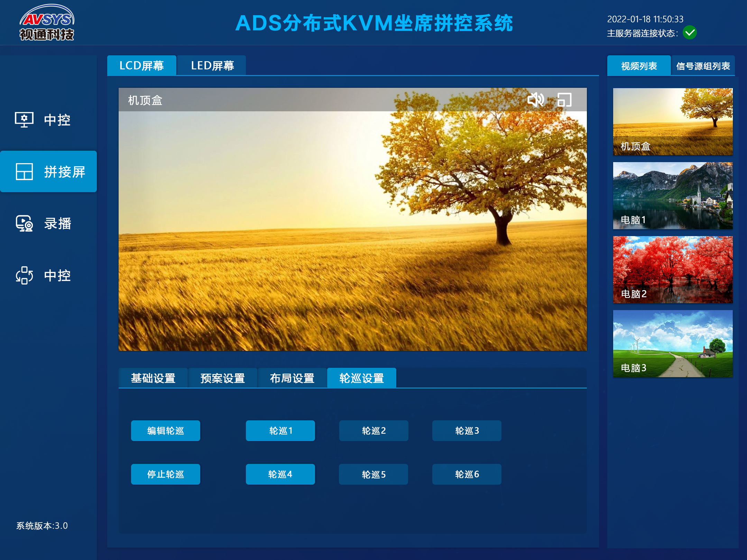Click the window resize icon on video
The image size is (747, 560).
[x=564, y=100]
